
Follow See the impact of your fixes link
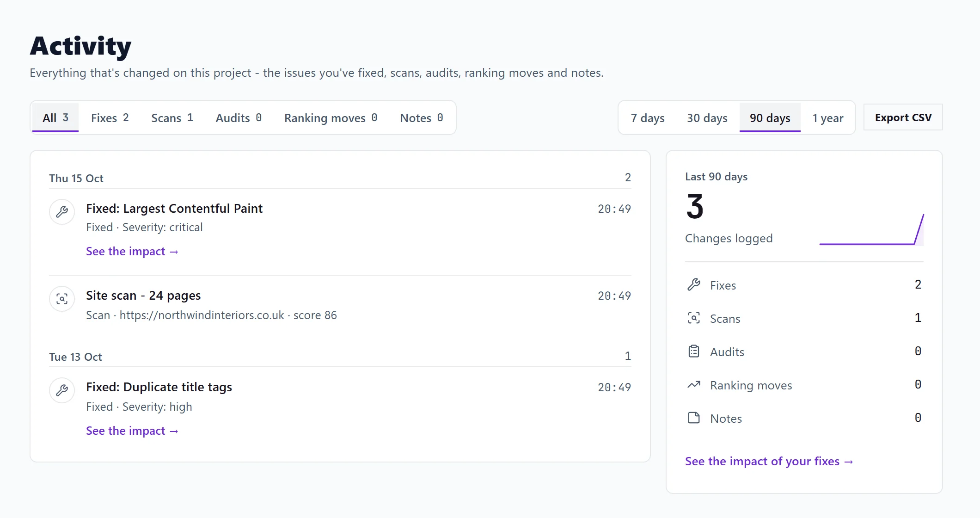[x=769, y=461]
